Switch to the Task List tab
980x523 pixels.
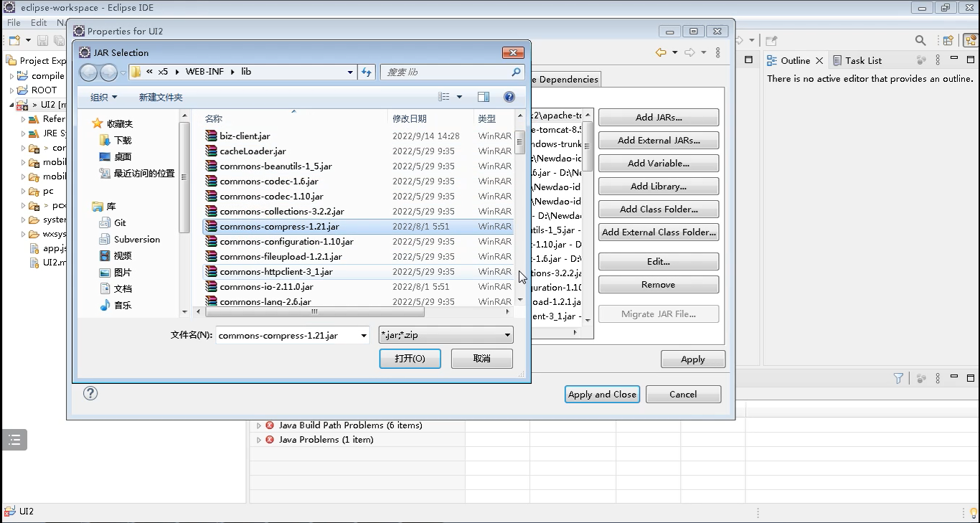point(857,60)
